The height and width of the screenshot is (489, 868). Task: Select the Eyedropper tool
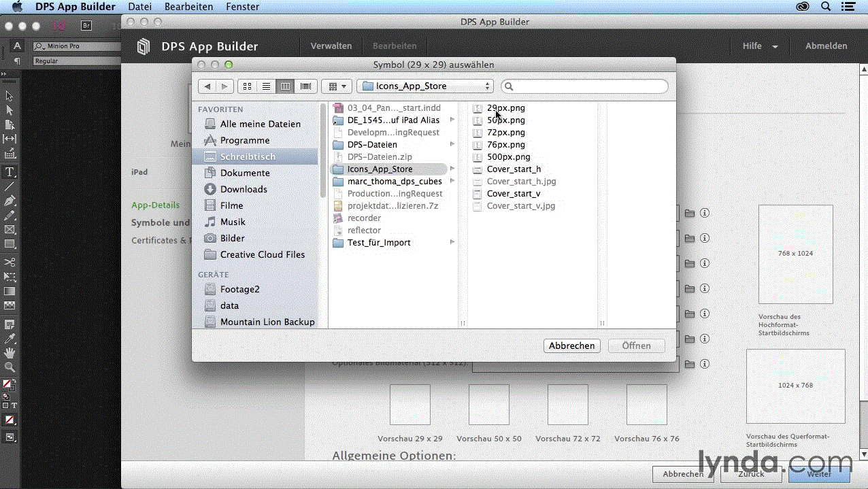point(10,339)
